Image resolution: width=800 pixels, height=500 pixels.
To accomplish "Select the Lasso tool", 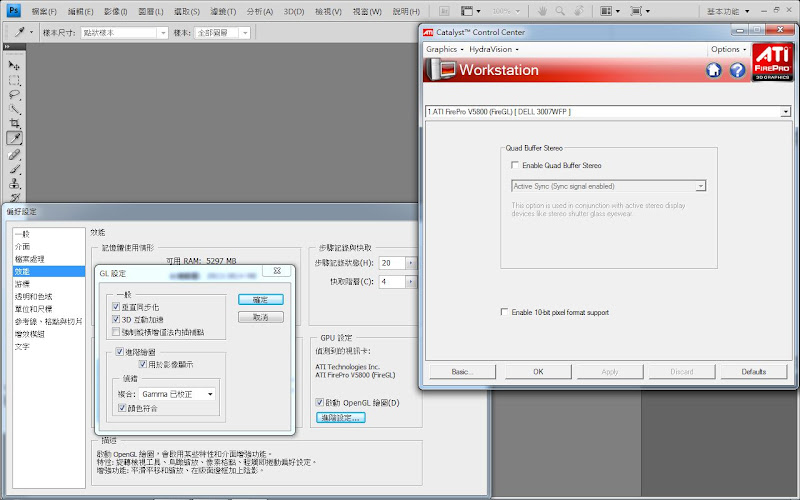I will 14,94.
